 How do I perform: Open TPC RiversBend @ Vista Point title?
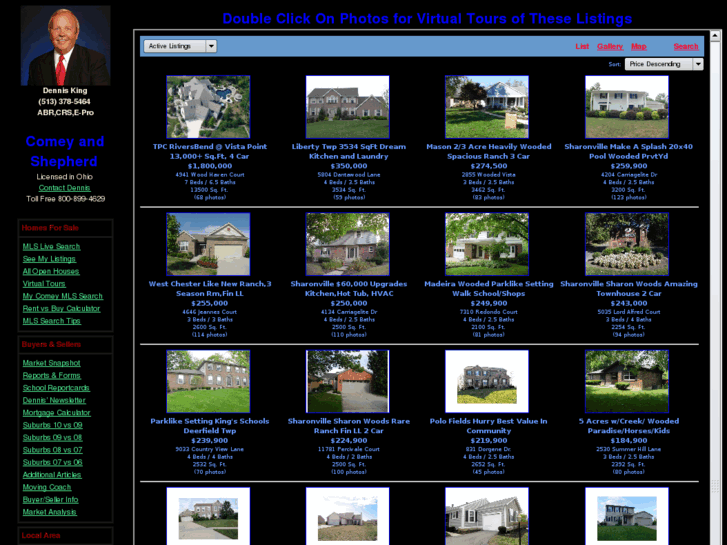coord(210,151)
